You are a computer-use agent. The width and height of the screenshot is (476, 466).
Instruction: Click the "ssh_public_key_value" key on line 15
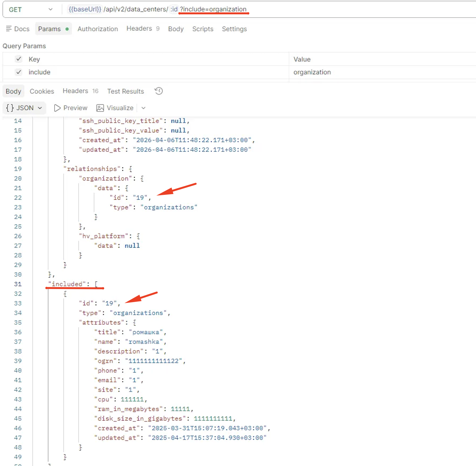tap(121, 130)
